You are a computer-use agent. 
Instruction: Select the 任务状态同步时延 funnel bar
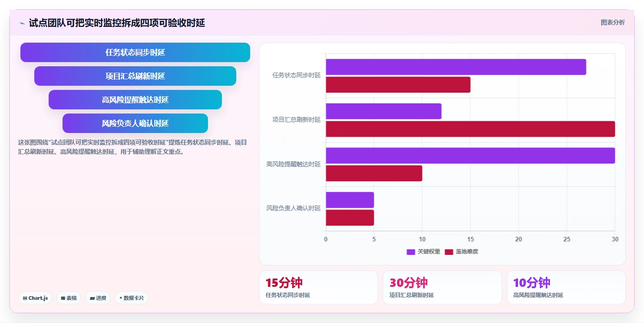tap(135, 52)
